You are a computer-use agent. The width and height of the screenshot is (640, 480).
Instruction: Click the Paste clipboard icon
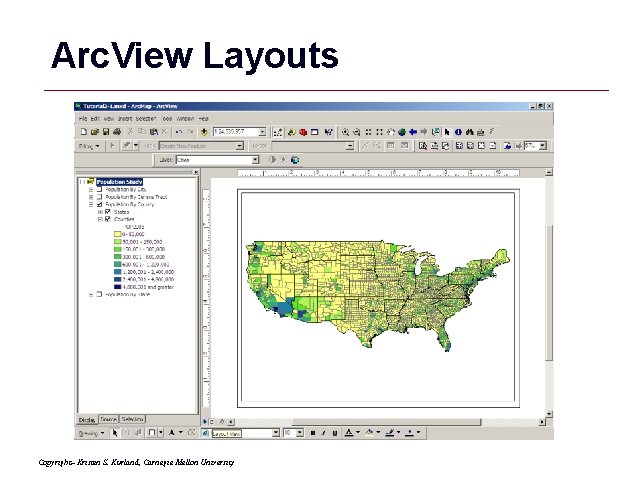(x=153, y=132)
